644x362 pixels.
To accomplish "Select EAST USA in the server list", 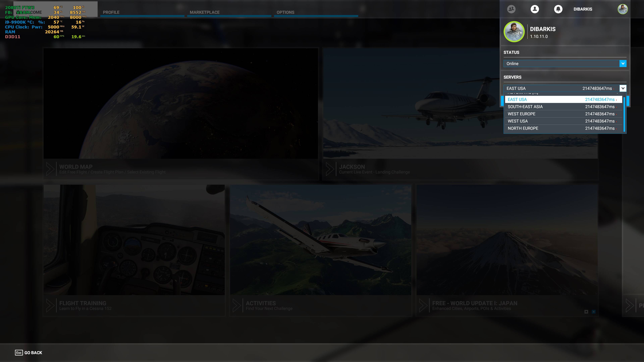I will click(x=563, y=99).
